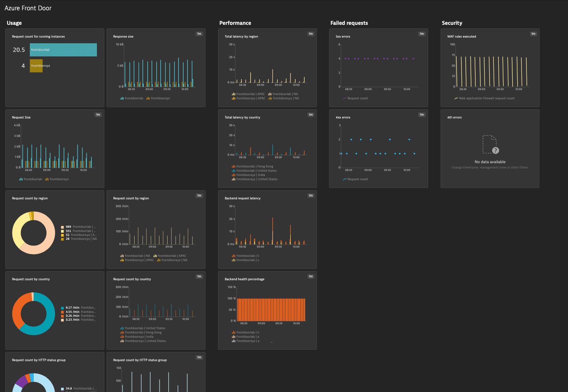Image resolution: width=568 pixels, height=392 pixels.
Task: Toggle Request count legend in 5xx errors
Action: 355,98
